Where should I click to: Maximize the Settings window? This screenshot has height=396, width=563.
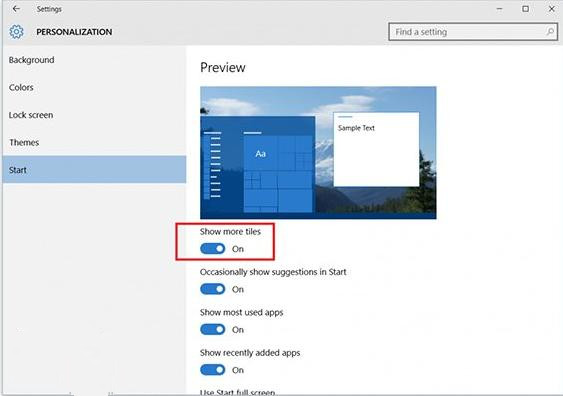click(x=525, y=9)
